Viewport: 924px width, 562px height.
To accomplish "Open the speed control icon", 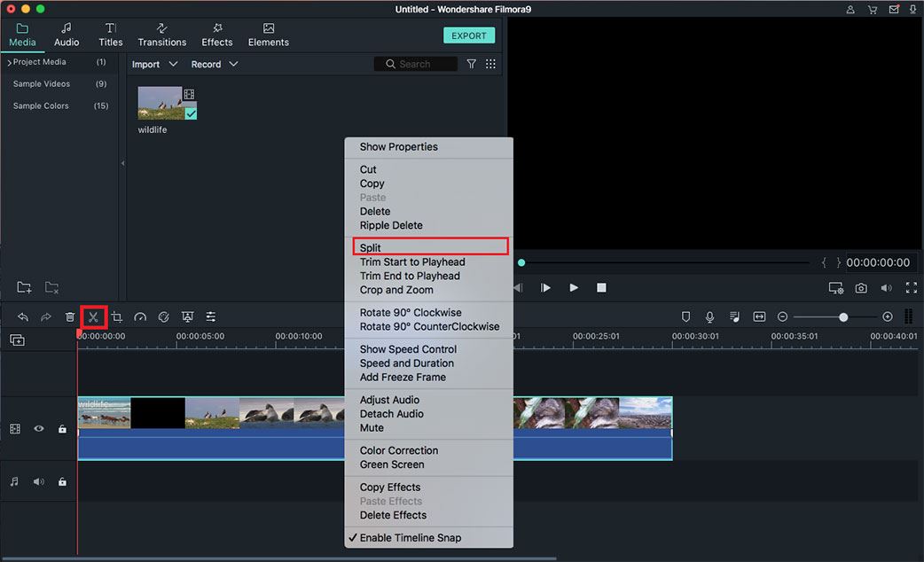I will tap(140, 316).
